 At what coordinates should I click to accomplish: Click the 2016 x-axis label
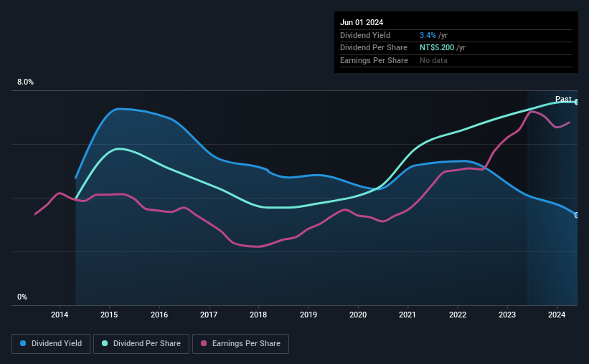coord(159,315)
